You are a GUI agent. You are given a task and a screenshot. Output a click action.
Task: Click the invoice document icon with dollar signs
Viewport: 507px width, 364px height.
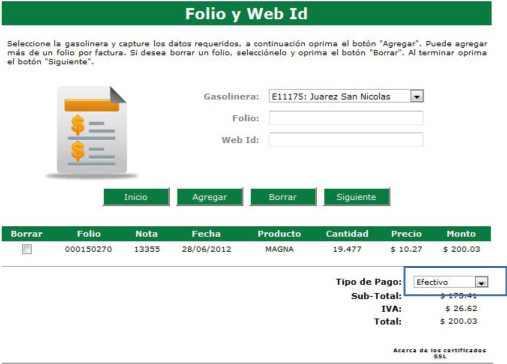point(92,131)
